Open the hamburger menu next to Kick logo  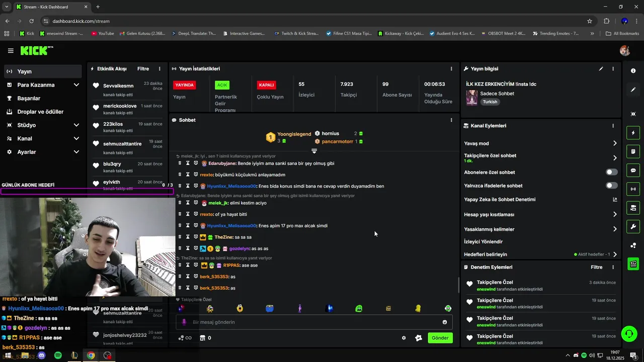click(11, 51)
